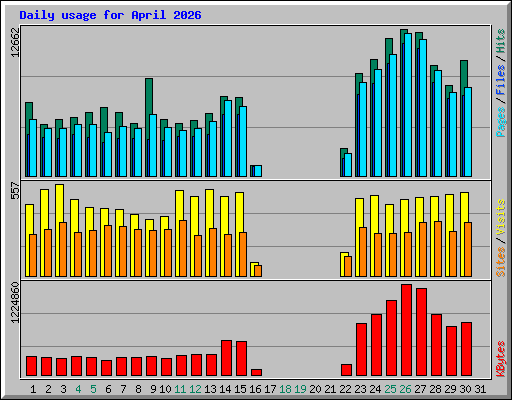This screenshot has width=512, height=400.
Task: Click day label 23 on the x-axis
Action: pyautogui.click(x=360, y=389)
